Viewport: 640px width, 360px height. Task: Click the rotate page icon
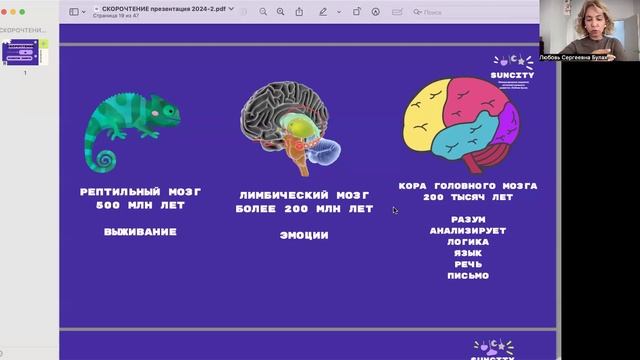click(357, 12)
